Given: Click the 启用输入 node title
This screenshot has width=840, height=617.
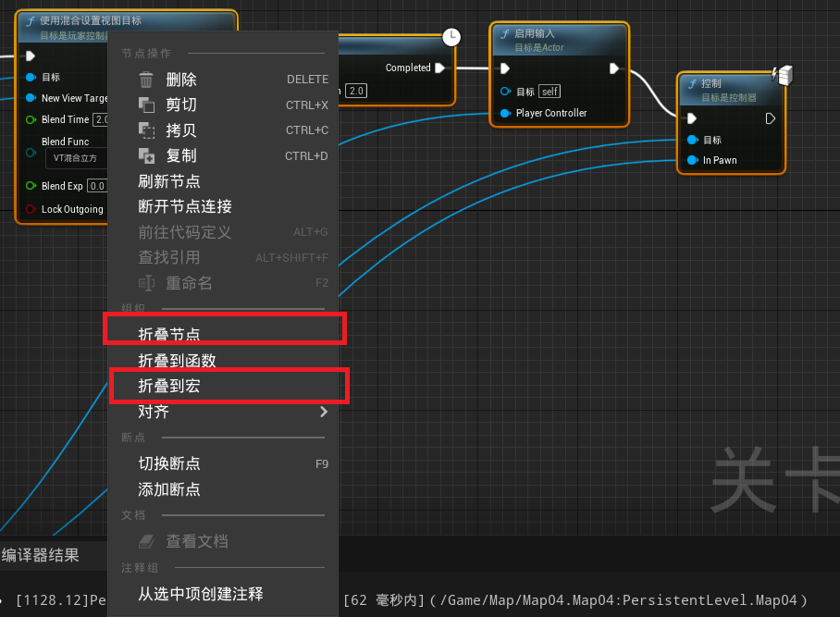Looking at the screenshot, I should pos(534,33).
